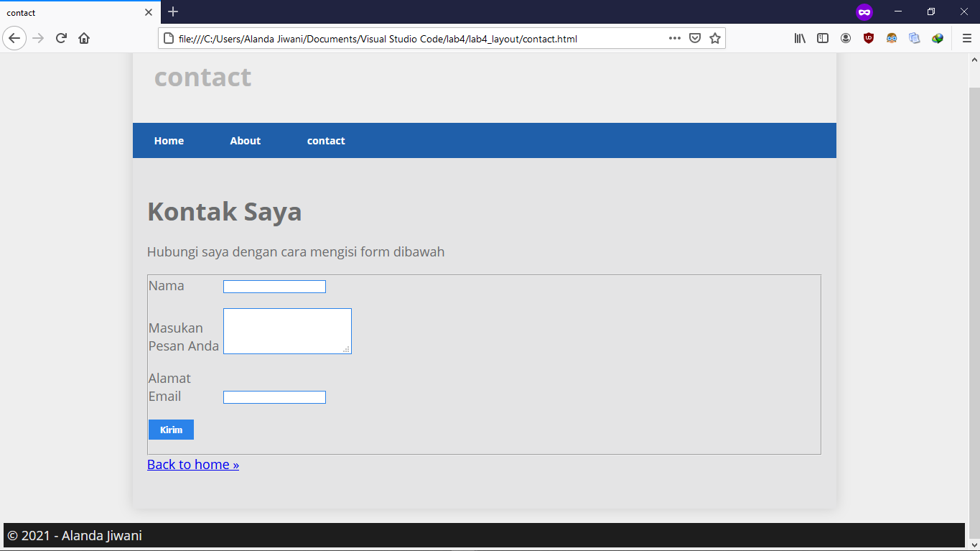Click the Kirim submit button
980x551 pixels.
pyautogui.click(x=171, y=430)
